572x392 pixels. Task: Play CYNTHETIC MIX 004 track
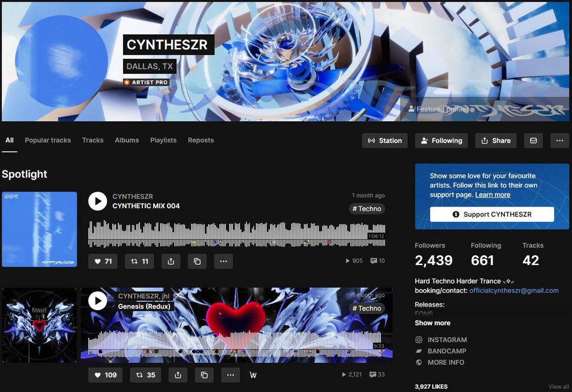pyautogui.click(x=98, y=201)
